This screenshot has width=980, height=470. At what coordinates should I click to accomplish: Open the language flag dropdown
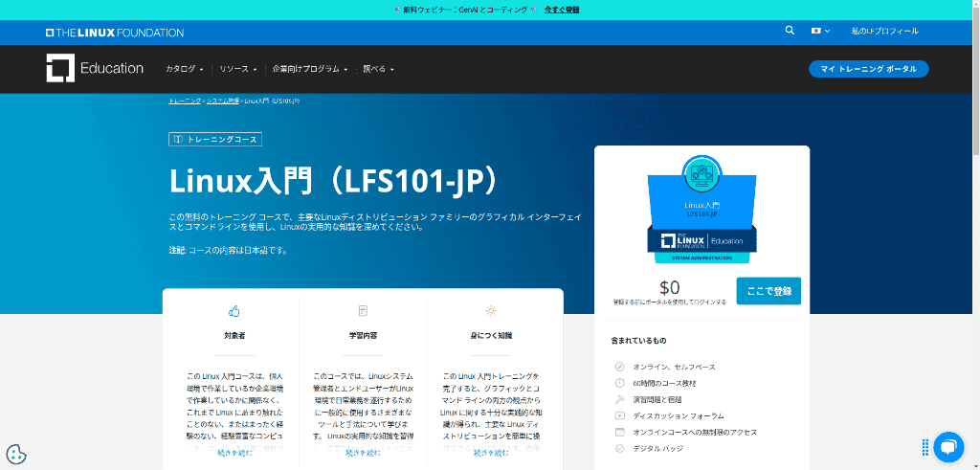click(820, 31)
